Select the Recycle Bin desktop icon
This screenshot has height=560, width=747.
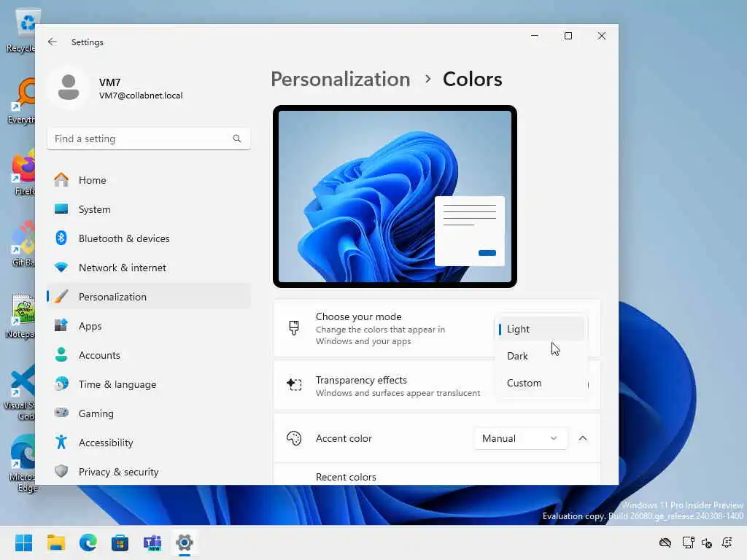pos(21,31)
